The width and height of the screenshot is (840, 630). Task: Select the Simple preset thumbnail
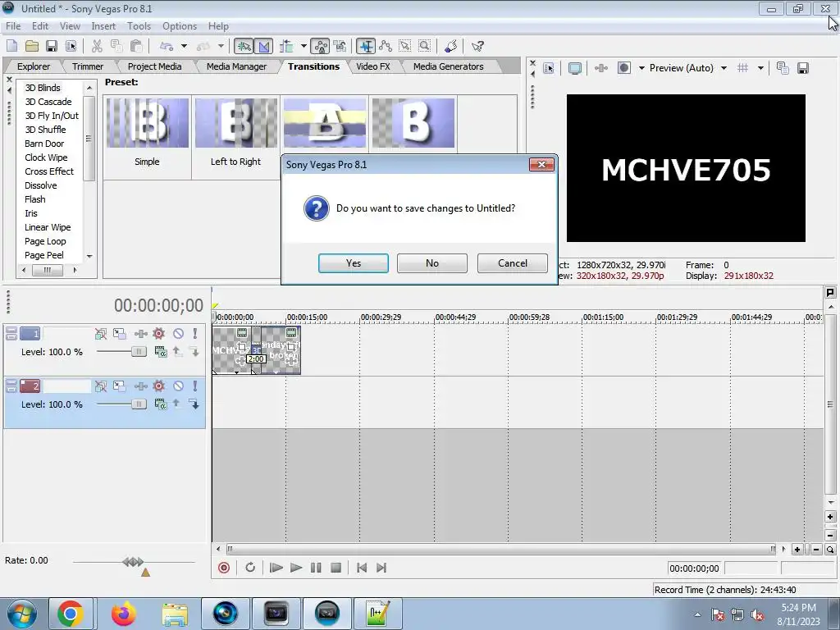pos(148,123)
